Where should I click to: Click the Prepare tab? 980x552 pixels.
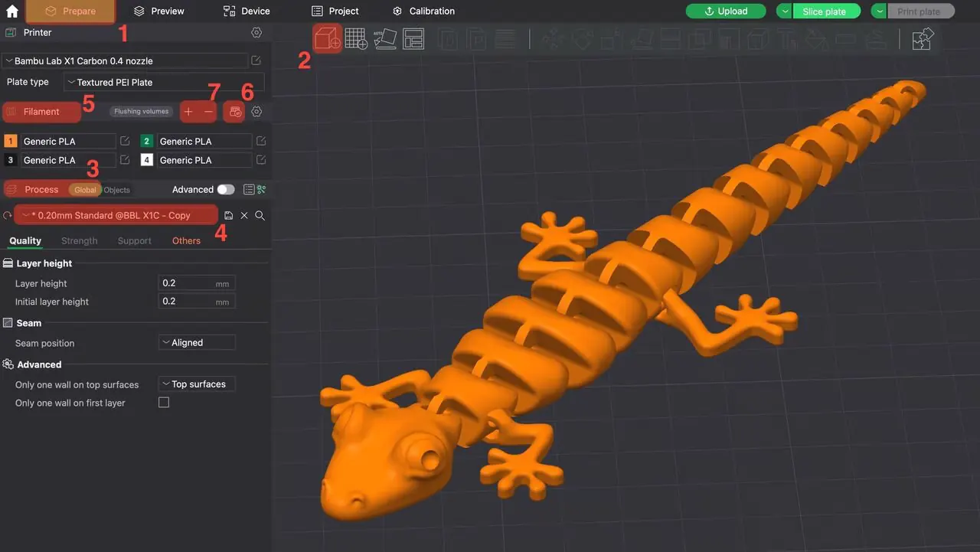(x=70, y=11)
